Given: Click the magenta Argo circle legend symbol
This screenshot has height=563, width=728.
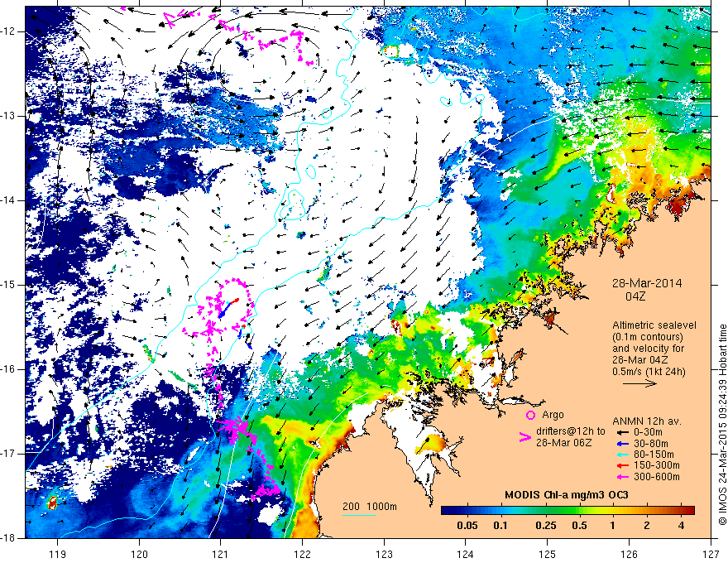Looking at the screenshot, I should (530, 415).
